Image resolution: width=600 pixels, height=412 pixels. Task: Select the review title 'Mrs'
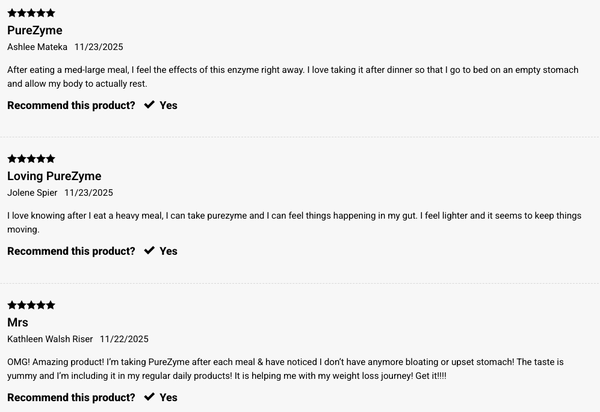[18, 322]
